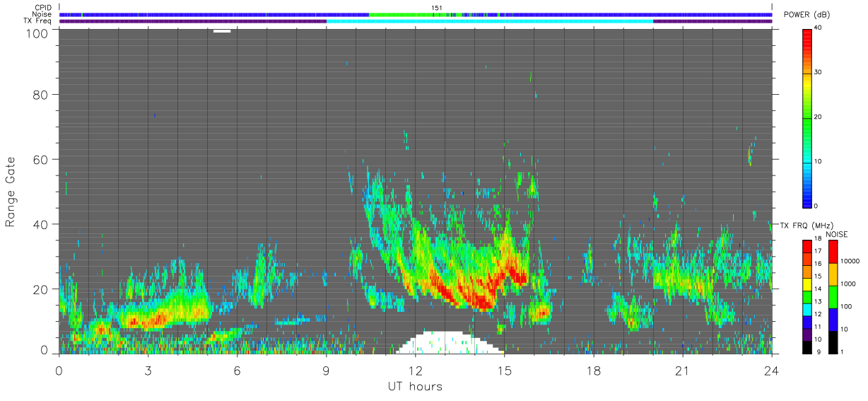Viewport: 868px width, 401px height.
Task: Click the POWER (dB) colorbar gradient
Action: click(x=808, y=117)
